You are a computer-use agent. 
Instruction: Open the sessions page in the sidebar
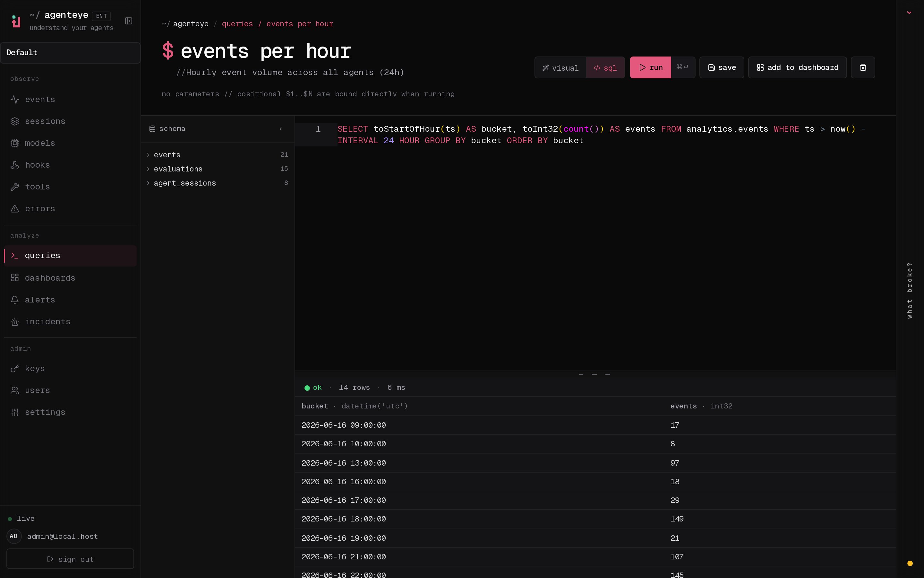pyautogui.click(x=70, y=121)
